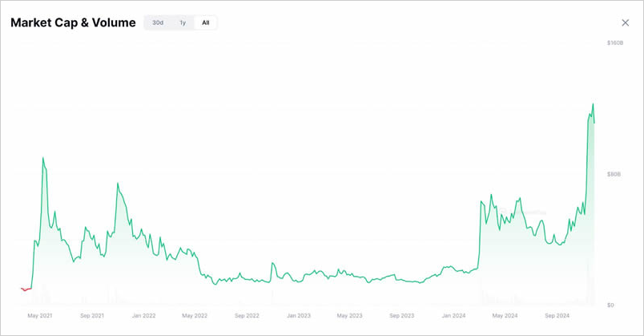
Task: Click the Sep 2021 x-axis label
Action: [92, 316]
